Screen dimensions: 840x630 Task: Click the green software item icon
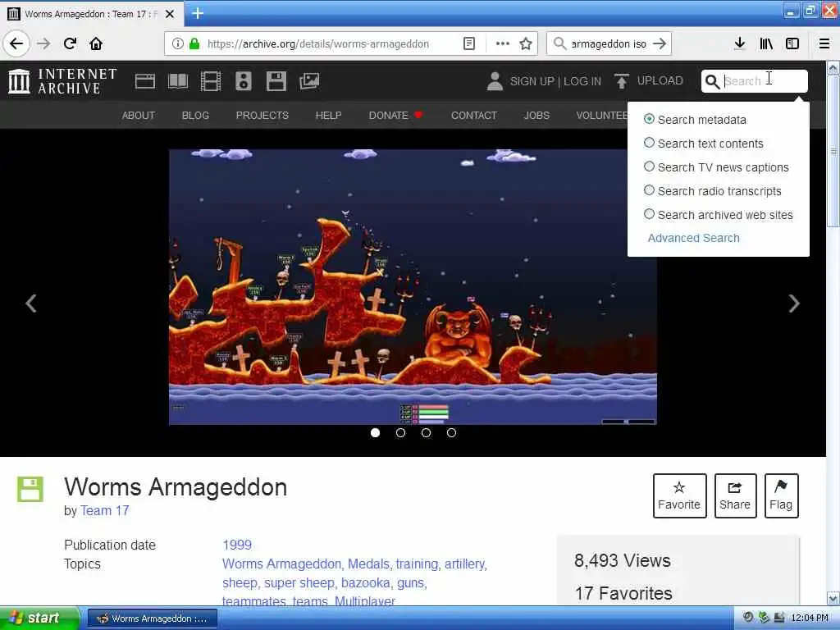tap(30, 489)
